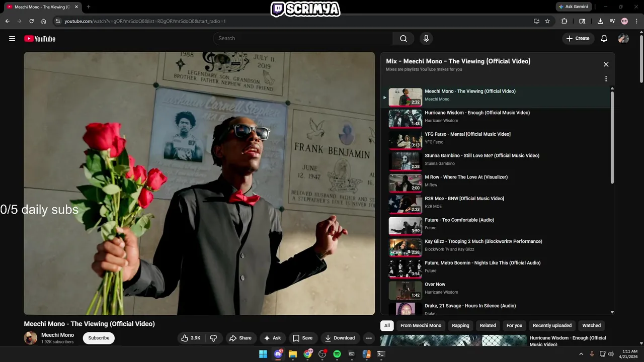Screen dimensions: 644x362
Task: Click the search magnifier button
Action: 404,38
